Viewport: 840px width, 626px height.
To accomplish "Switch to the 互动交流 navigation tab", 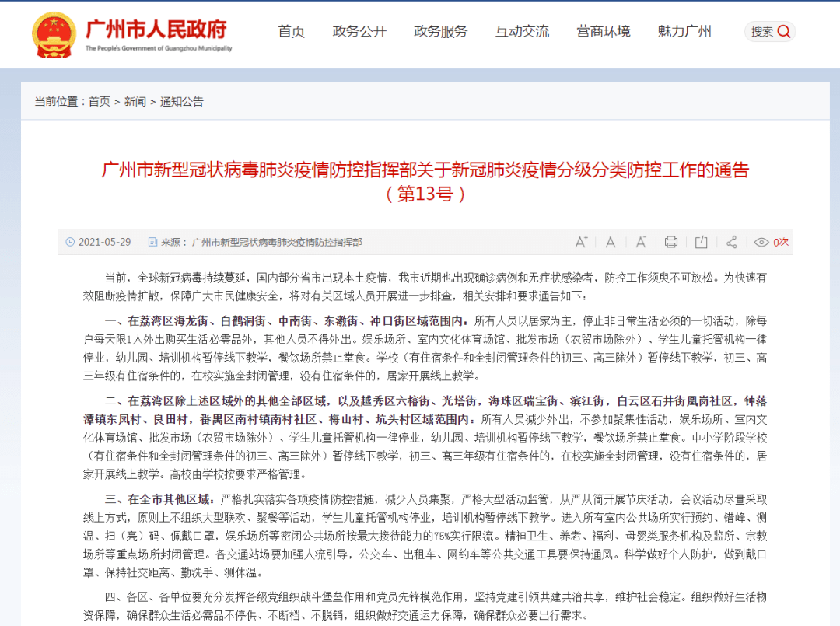I will pos(522,32).
